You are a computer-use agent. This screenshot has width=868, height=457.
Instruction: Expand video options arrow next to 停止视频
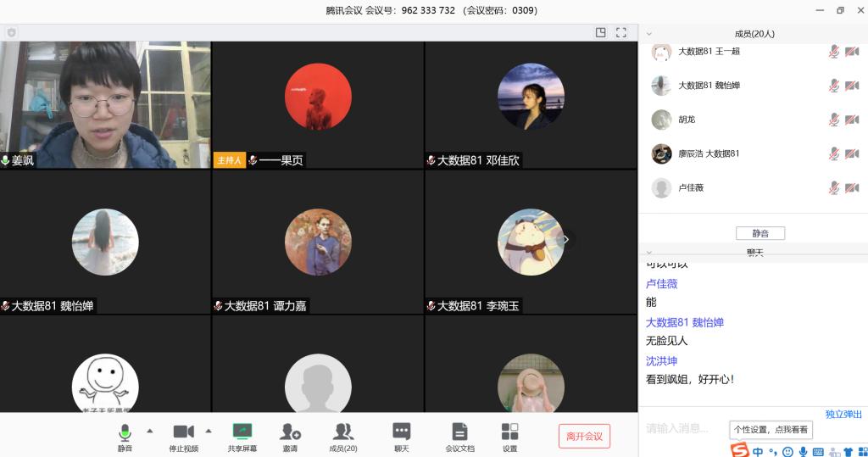pyautogui.click(x=209, y=430)
